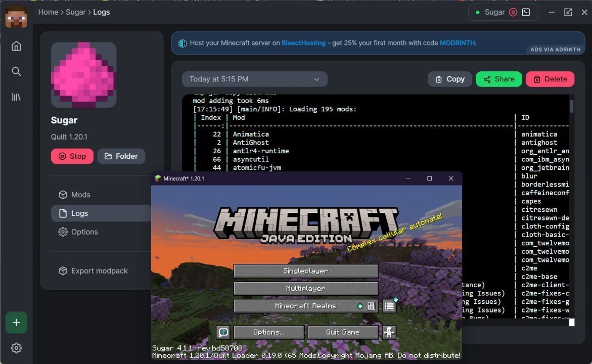Click Singleplayer on the Minecraft menu
The image size is (592, 364).
coord(305,271)
